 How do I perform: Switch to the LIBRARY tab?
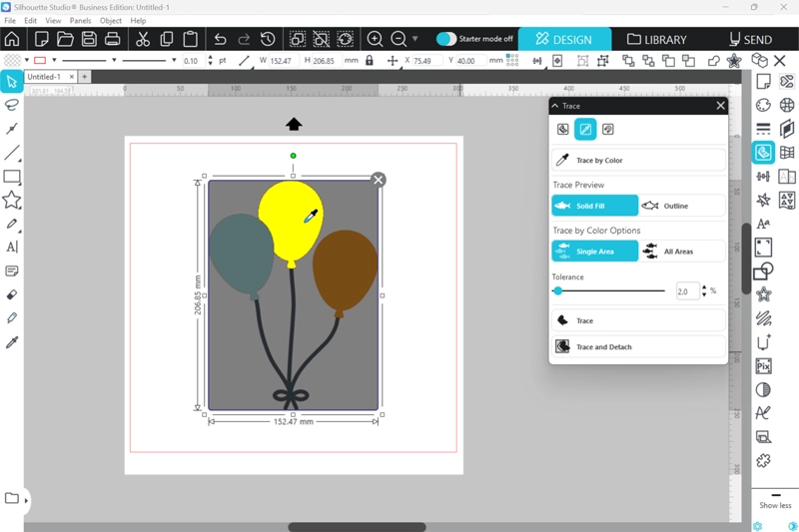tap(656, 40)
